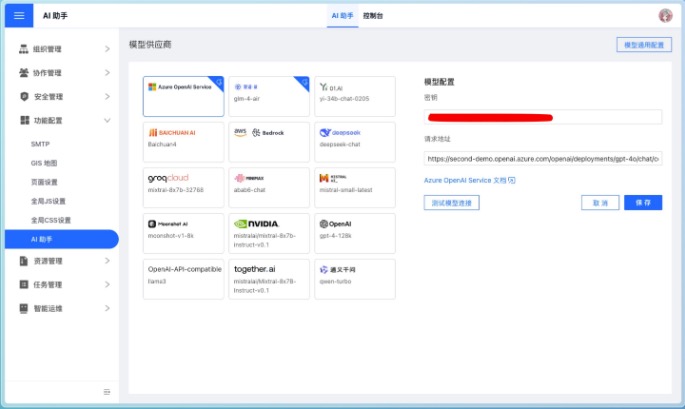685x409 pixels.
Task: Click the yi-34b-chat-0205 model text
Action: 344,99
